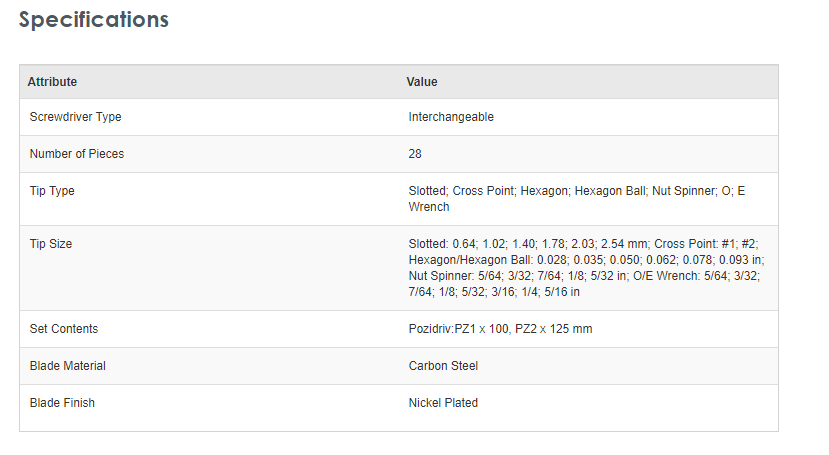Click the Attribute column header
Image resolution: width=829 pixels, height=455 pixels.
[x=52, y=82]
